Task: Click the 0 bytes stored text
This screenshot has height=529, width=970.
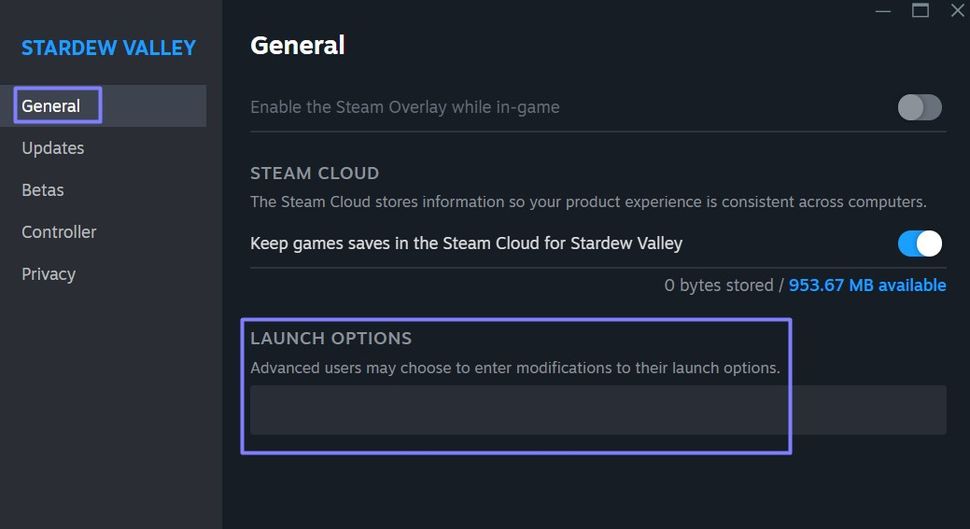Action: [x=718, y=286]
